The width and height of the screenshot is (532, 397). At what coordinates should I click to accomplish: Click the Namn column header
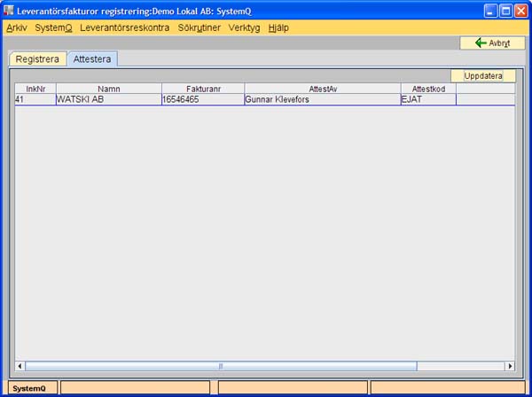109,89
